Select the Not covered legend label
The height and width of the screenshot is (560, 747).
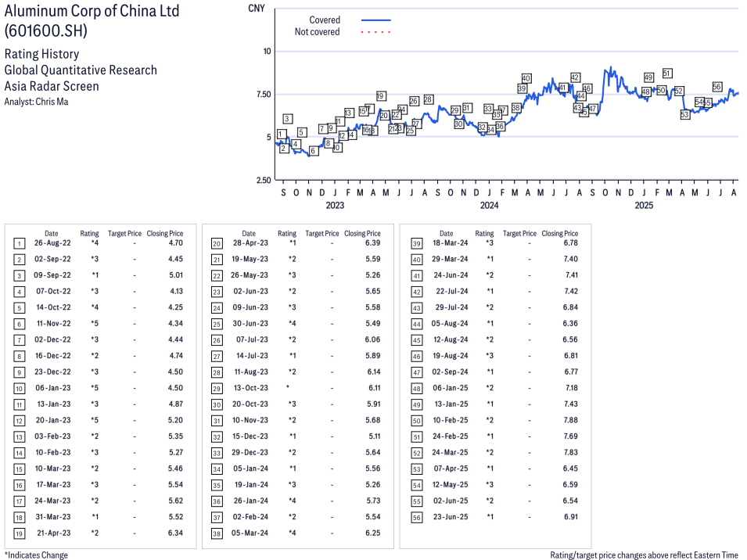click(x=317, y=32)
